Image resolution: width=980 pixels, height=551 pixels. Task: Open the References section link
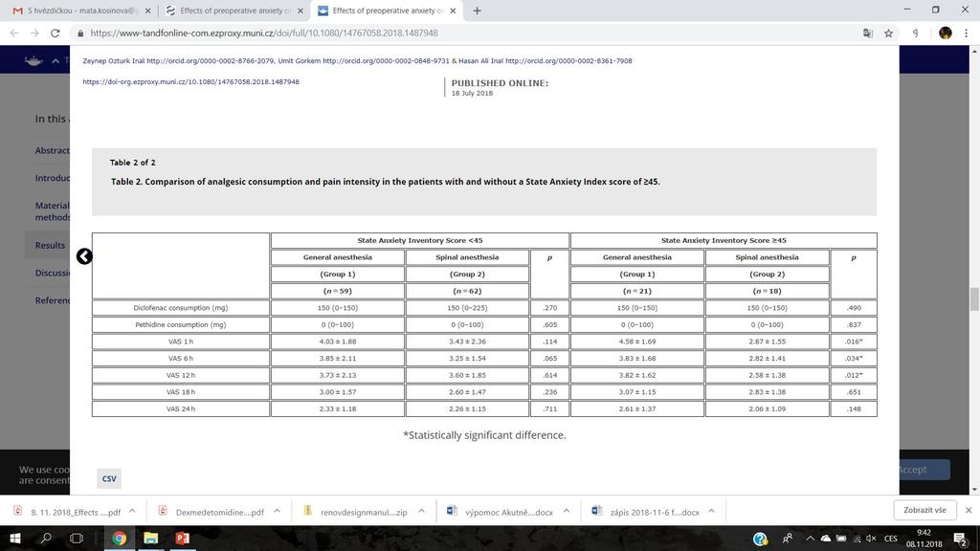tap(53, 300)
